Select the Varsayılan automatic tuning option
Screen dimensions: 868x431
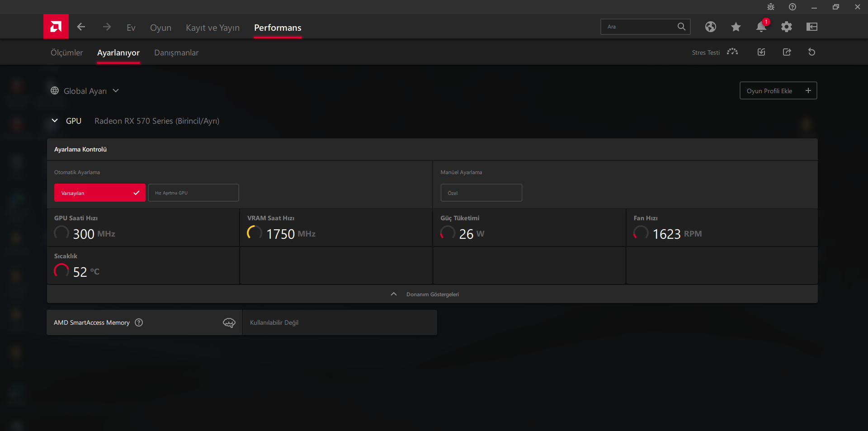point(100,193)
